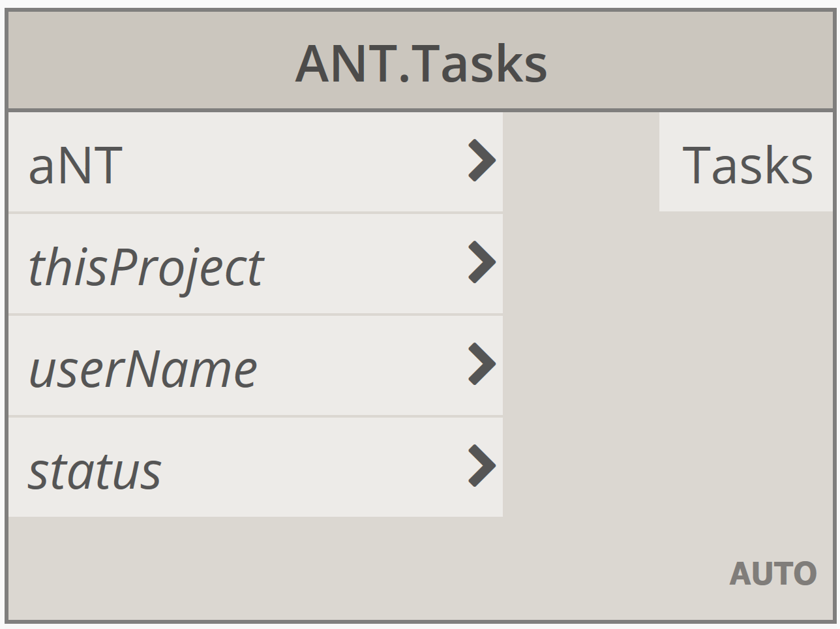Click the chevron arrow on aNT port
This screenshot has height=629, width=840.
click(x=482, y=161)
